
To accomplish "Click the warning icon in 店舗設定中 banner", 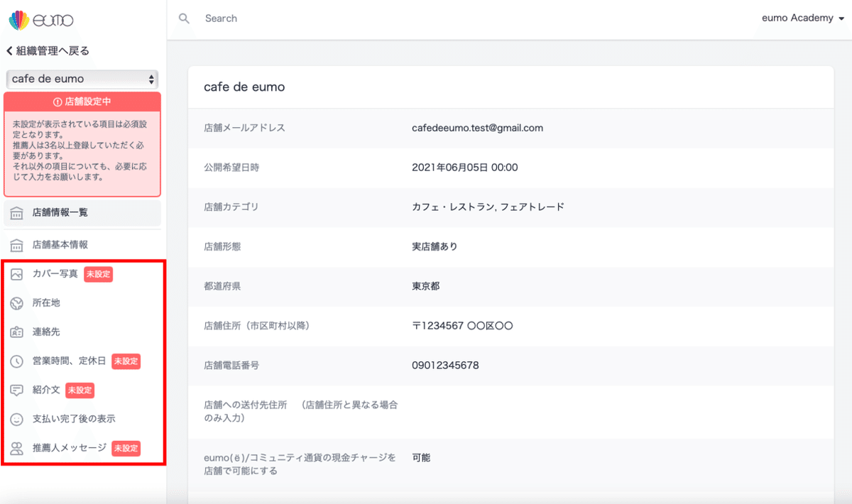I will point(58,102).
